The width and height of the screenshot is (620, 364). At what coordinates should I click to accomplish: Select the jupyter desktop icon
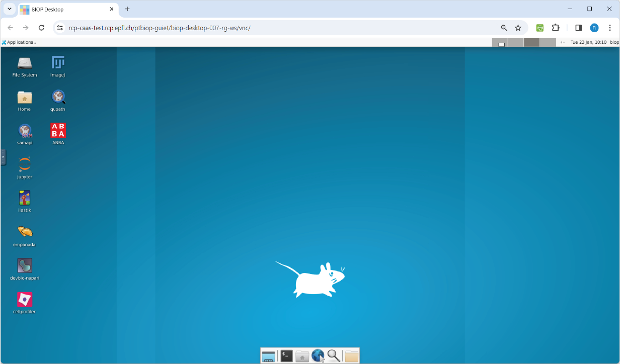coord(25,164)
